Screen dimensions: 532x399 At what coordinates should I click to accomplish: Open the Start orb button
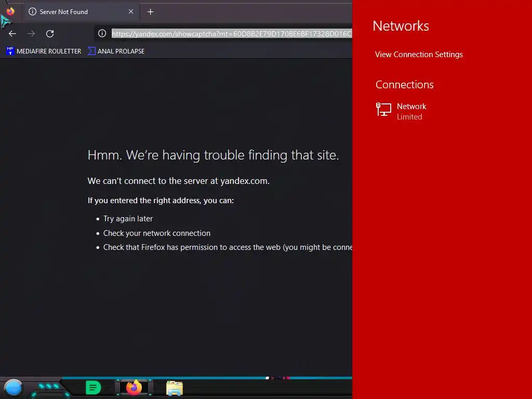pos(14,388)
